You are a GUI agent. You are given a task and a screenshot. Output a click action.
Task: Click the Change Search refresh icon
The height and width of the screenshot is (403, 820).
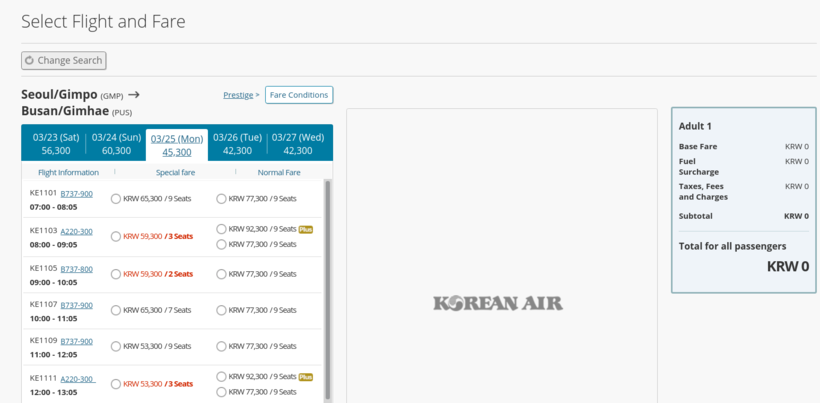[x=30, y=60]
